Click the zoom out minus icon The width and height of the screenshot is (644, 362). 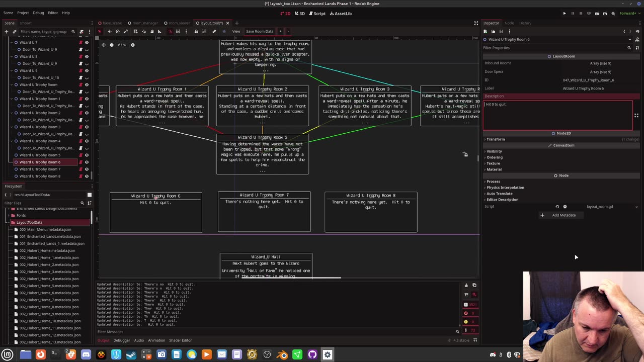tap(112, 45)
